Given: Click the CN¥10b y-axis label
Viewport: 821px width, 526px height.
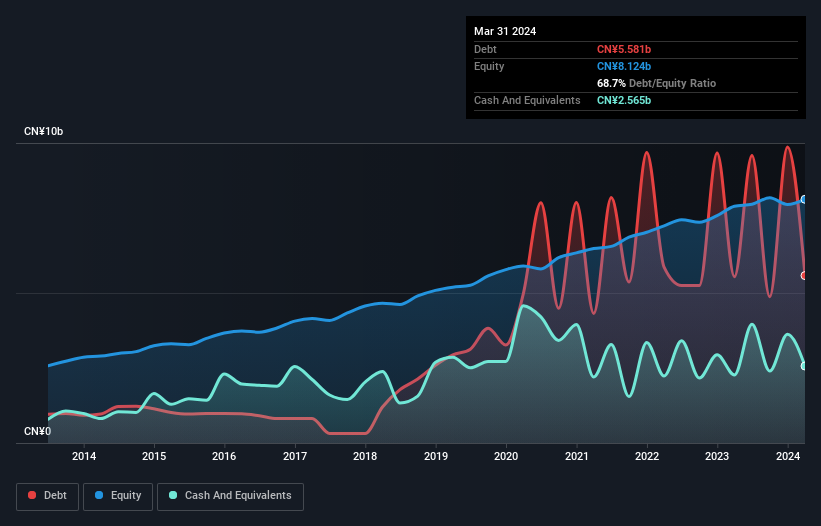Looking at the screenshot, I should [43, 131].
